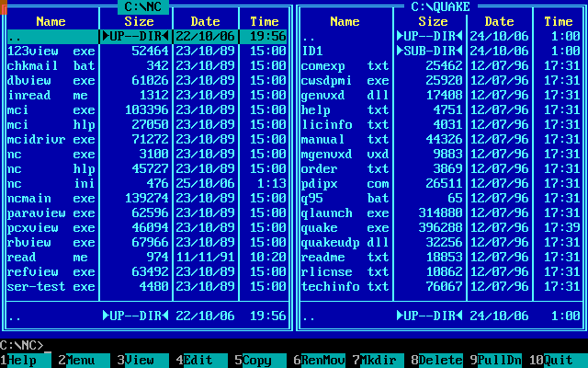Select the highlighted '..' entry in the NC panel
588x368 pixels.
147,37
